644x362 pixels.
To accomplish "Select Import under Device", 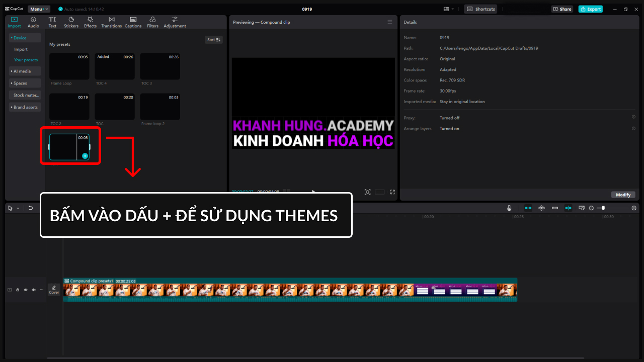I will tap(21, 49).
